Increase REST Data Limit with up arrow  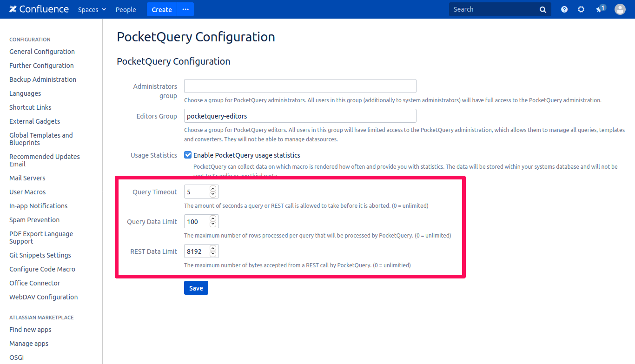213,248
